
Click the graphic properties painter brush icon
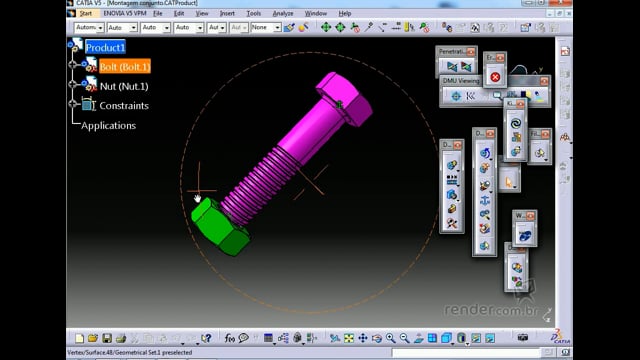[x=289, y=28]
